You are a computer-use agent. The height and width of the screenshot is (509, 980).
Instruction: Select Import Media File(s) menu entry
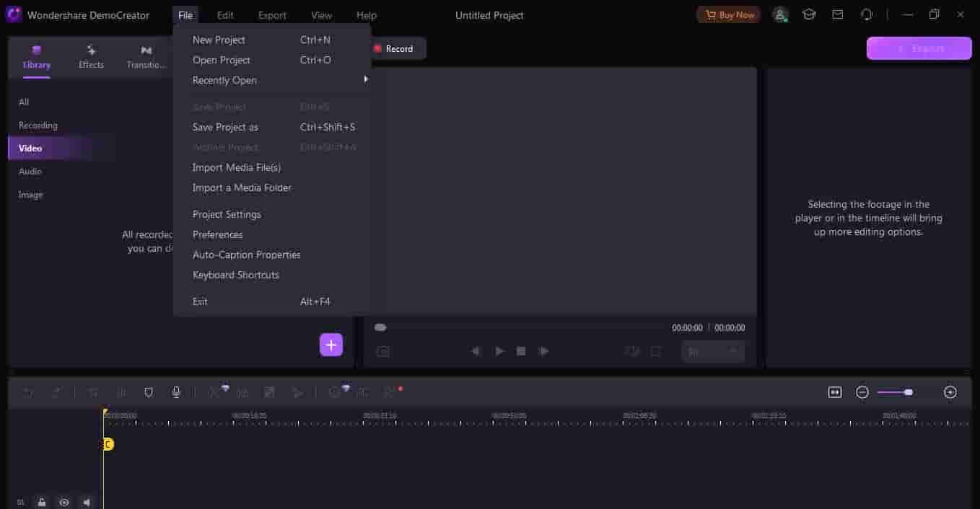point(237,167)
